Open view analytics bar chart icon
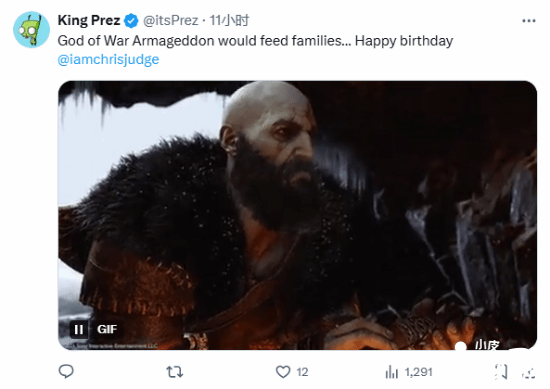The height and width of the screenshot is (389, 550). [391, 372]
